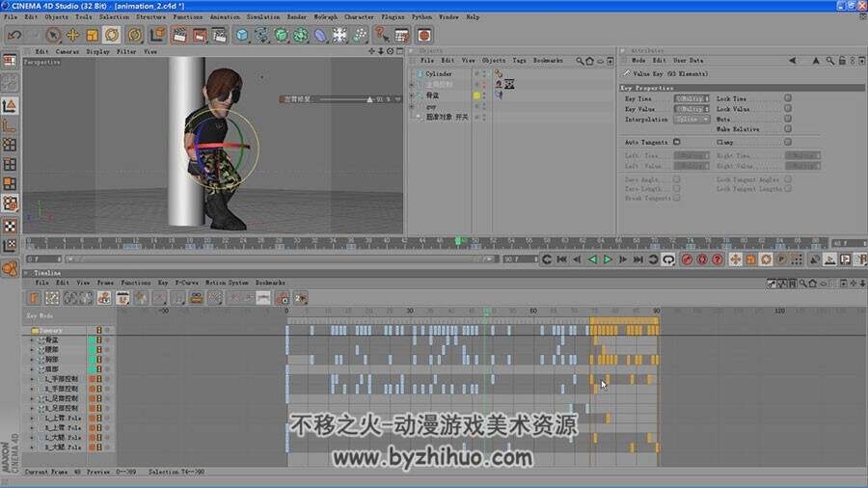The height and width of the screenshot is (488, 868).
Task: Expand the L_上臂 Pole track in Timeline
Action: click(32, 418)
